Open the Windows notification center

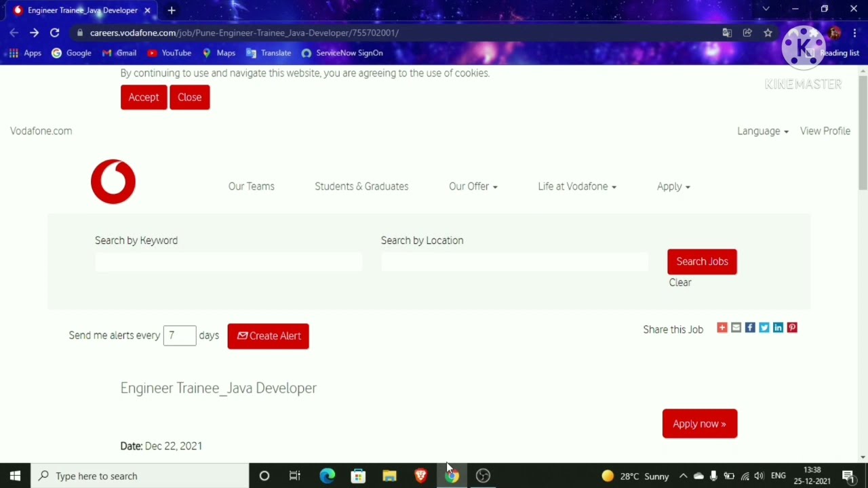tap(848, 476)
